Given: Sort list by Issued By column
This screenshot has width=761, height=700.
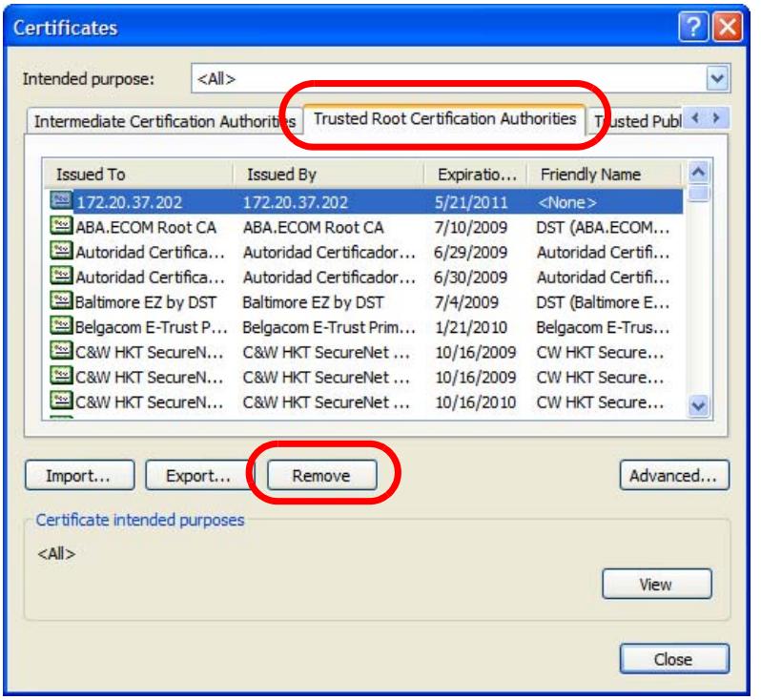Looking at the screenshot, I should coord(329,175).
